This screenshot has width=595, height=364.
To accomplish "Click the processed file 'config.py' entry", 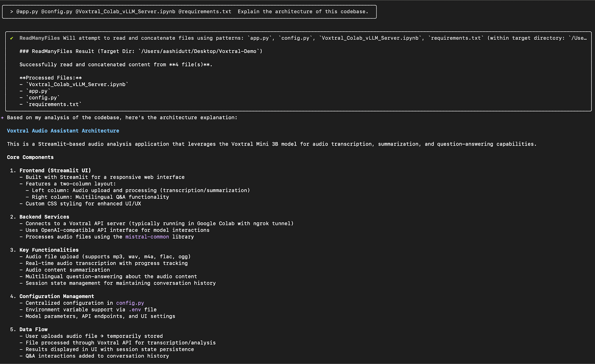I will point(43,98).
